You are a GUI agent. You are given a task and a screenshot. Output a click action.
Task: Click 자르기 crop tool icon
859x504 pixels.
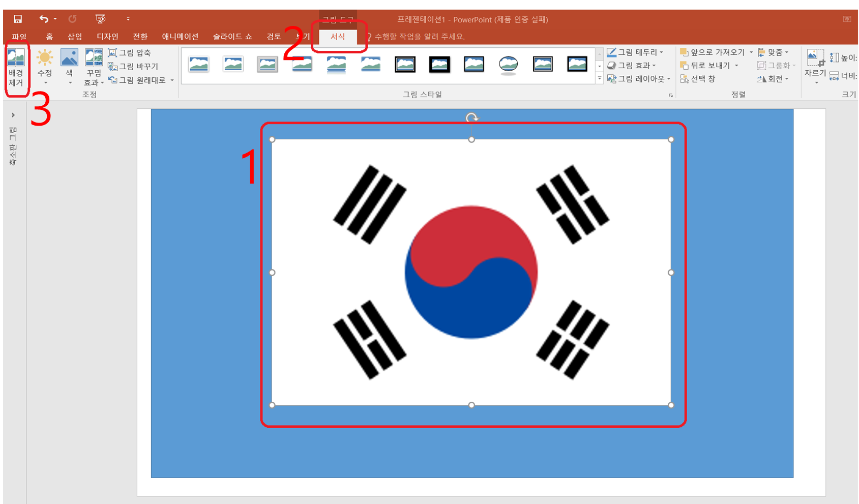pos(815,58)
